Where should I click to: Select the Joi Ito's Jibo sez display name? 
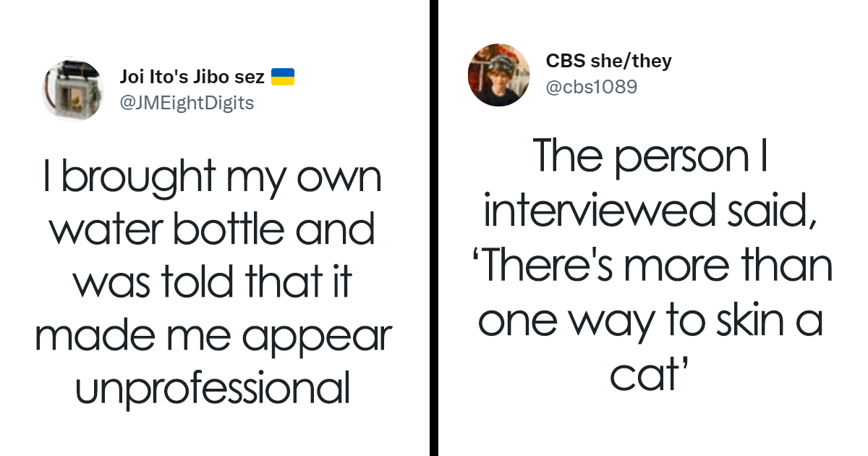pyautogui.click(x=192, y=77)
